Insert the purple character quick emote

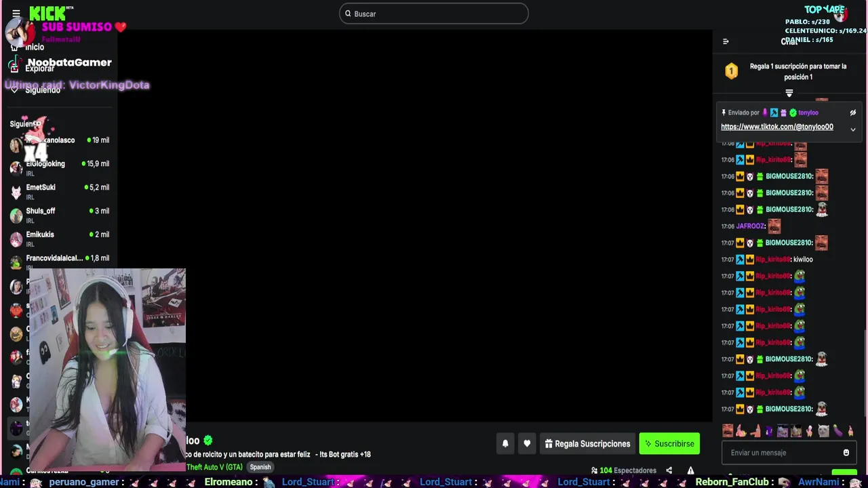tap(768, 430)
